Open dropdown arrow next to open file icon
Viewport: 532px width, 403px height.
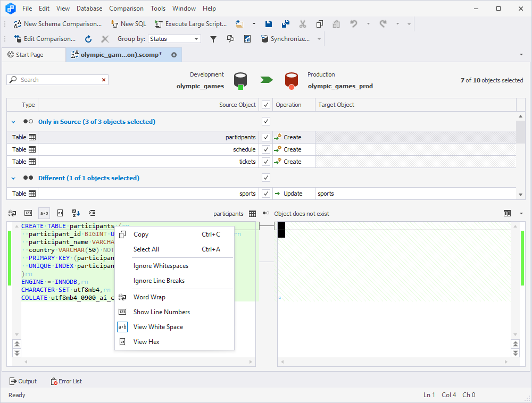coord(254,24)
